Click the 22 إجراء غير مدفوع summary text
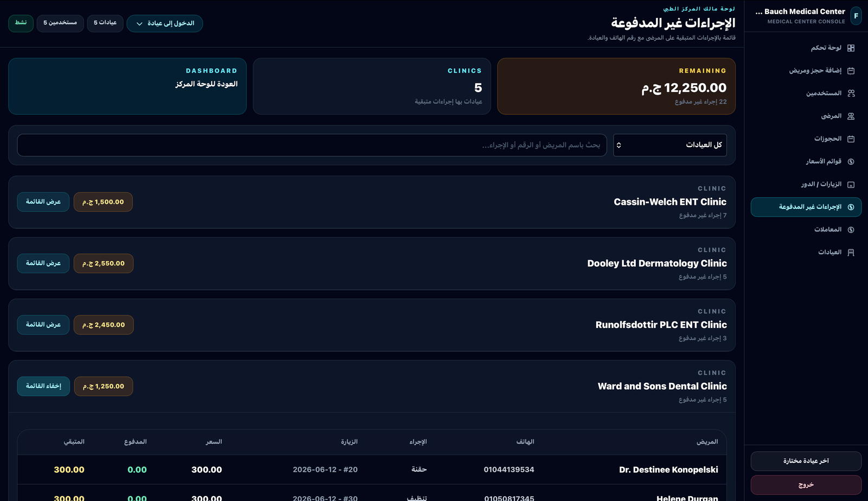The height and width of the screenshot is (501, 868). point(701,102)
